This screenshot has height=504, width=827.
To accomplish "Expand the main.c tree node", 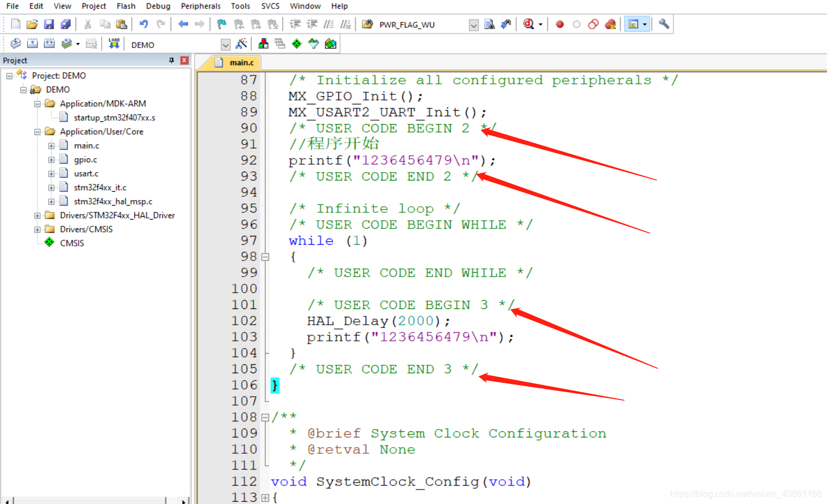I will [51, 145].
